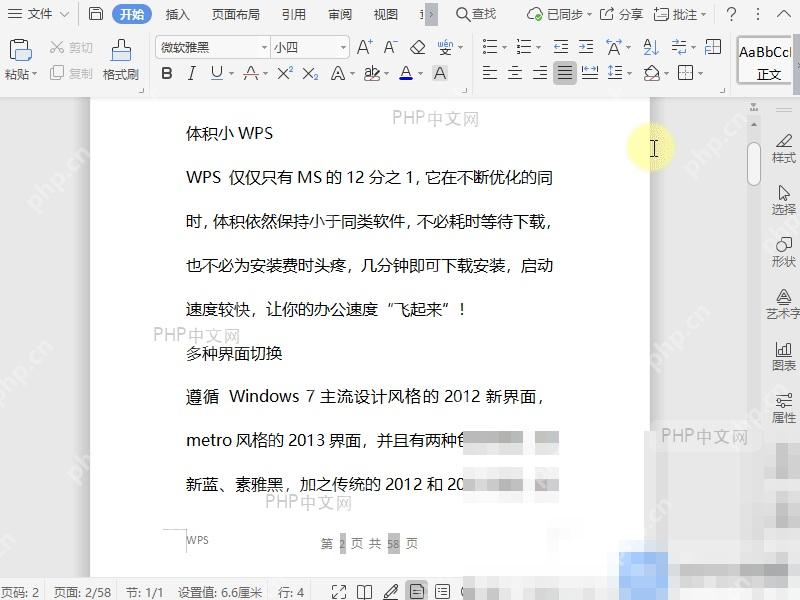This screenshot has height=600, width=800.
Task: Click the vertical scrollbar thumb
Action: coord(754,164)
